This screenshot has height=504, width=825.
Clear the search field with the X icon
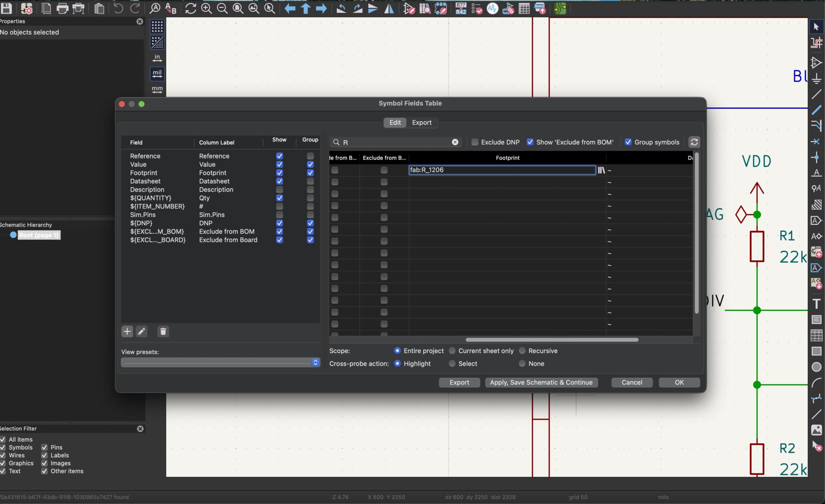tap(455, 142)
